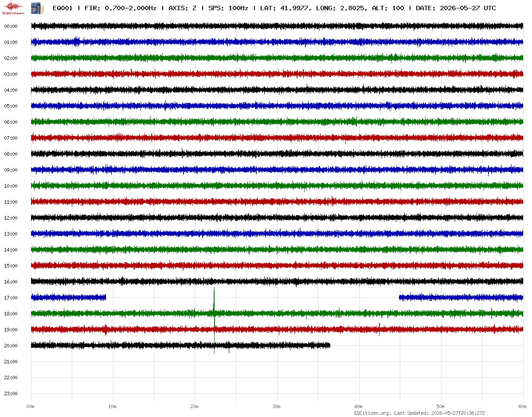This screenshot has width=532, height=417.
Task: Click the 12:00 hour label
Action: click(x=11, y=218)
